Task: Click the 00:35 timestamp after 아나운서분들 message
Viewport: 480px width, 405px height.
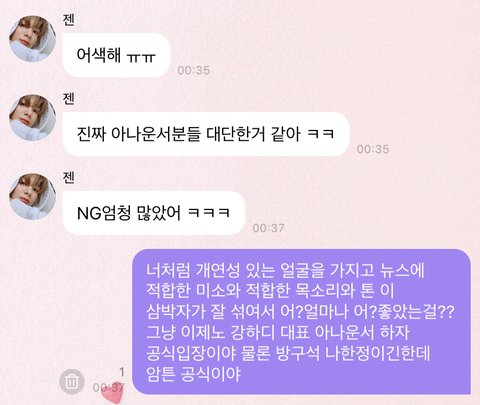Action: [373, 149]
